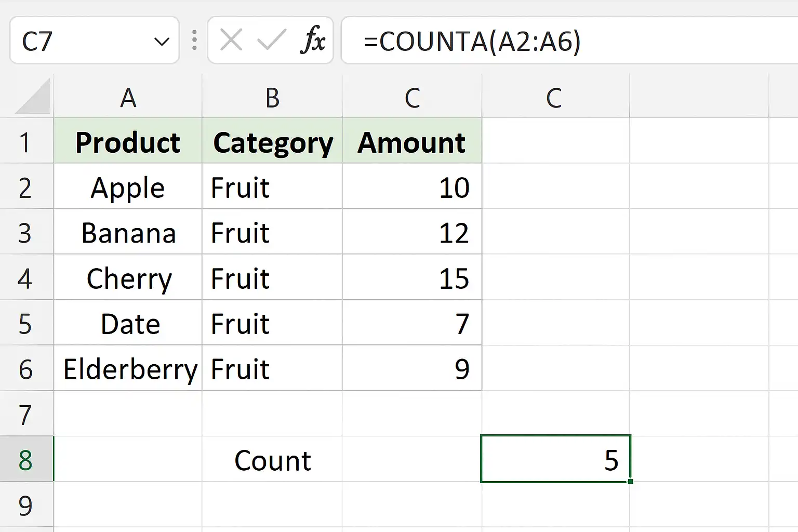The image size is (798, 532).
Task: Select row 8 header
Action: pyautogui.click(x=25, y=460)
